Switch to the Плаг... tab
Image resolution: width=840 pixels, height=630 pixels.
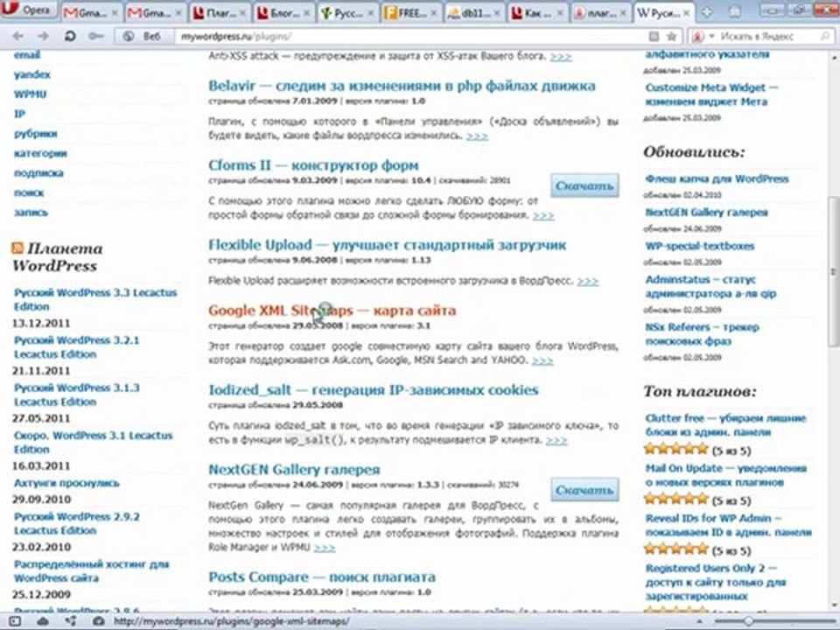tap(219, 12)
